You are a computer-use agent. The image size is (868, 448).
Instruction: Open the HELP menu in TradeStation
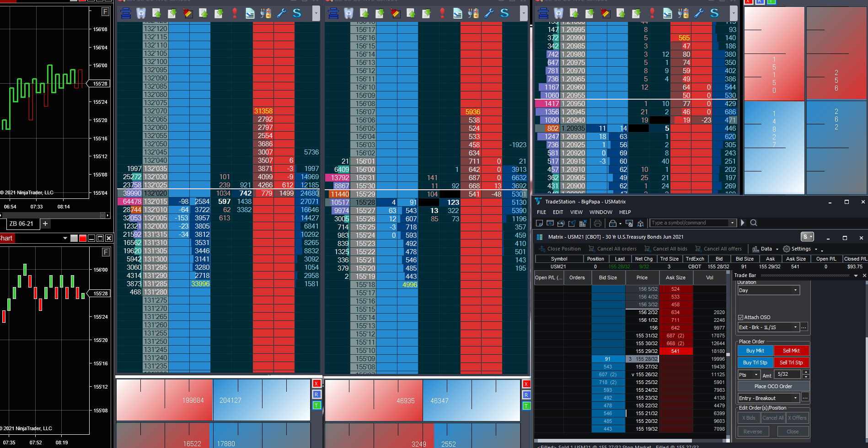click(625, 212)
